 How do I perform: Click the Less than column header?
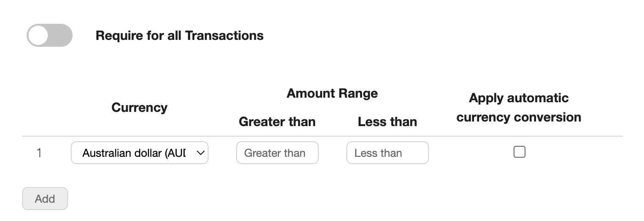pyautogui.click(x=388, y=122)
